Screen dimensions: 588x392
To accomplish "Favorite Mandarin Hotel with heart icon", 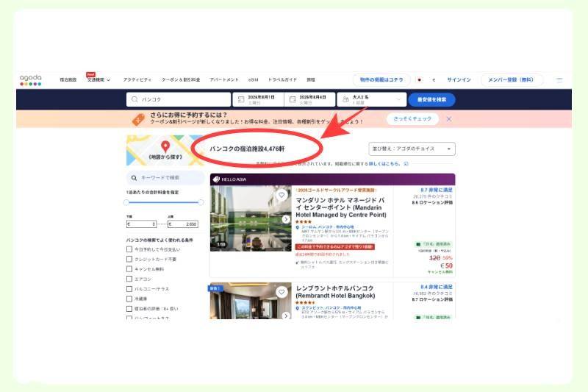I will click(282, 195).
